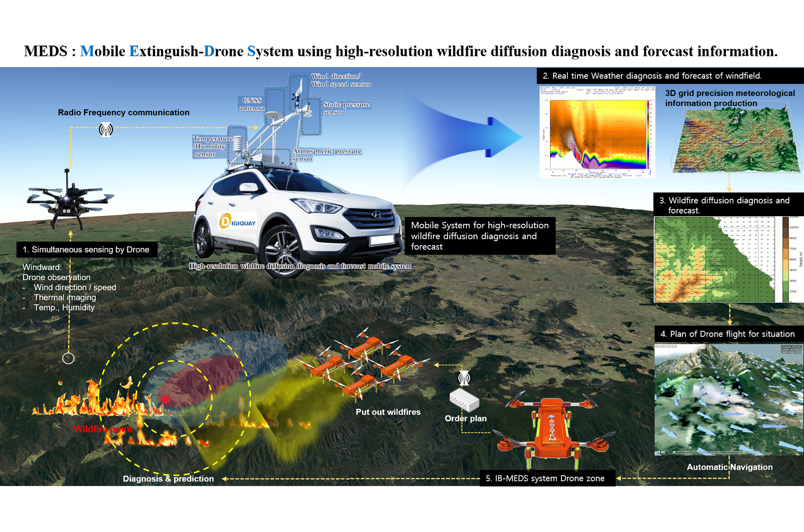The height and width of the screenshot is (532, 804).
Task: Click the radio antenna icon under Radio Frequency communication
Action: 106,130
